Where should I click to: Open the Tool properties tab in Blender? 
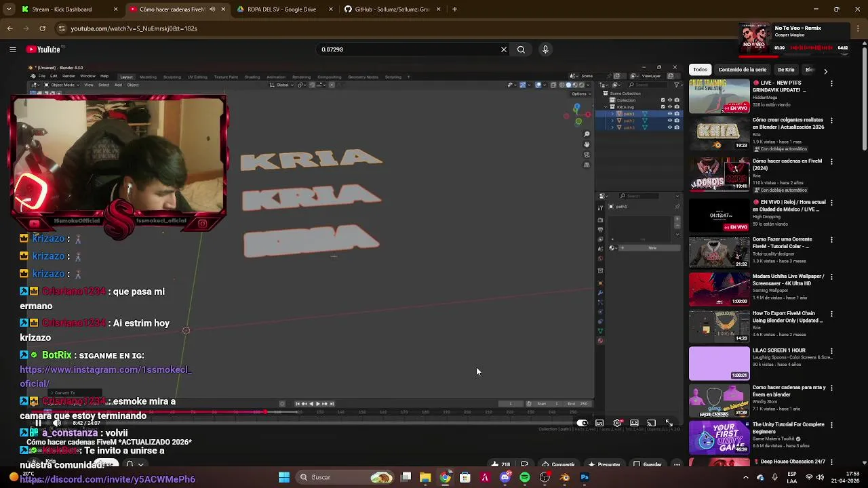tap(600, 208)
